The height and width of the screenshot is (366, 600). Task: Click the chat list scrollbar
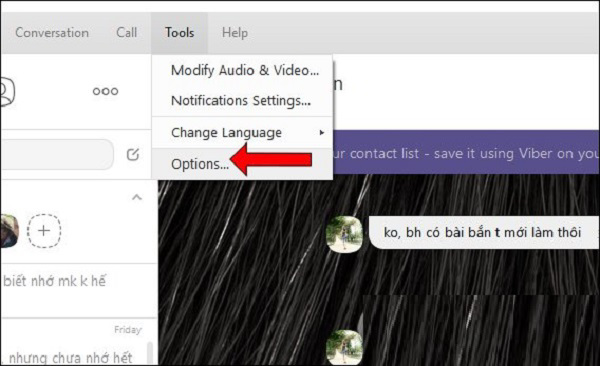point(150,353)
